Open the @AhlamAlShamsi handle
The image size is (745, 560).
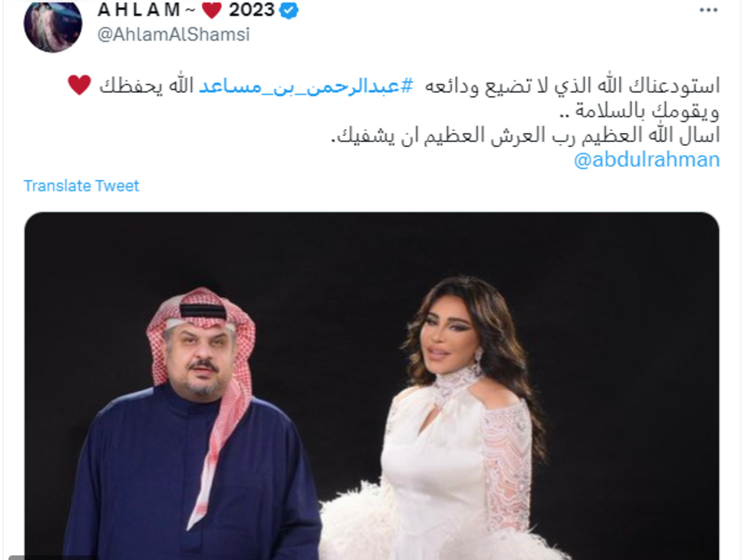pyautogui.click(x=174, y=35)
